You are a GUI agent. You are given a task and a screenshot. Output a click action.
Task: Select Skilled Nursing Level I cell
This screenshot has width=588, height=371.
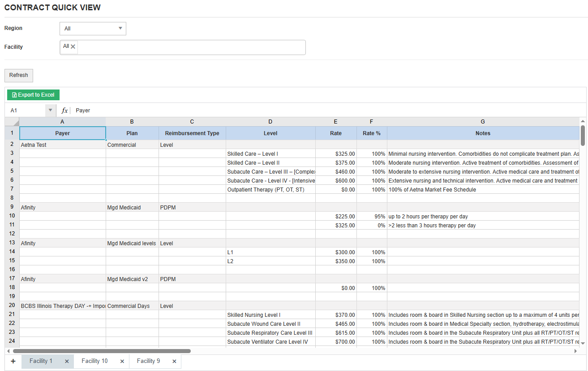coord(270,315)
